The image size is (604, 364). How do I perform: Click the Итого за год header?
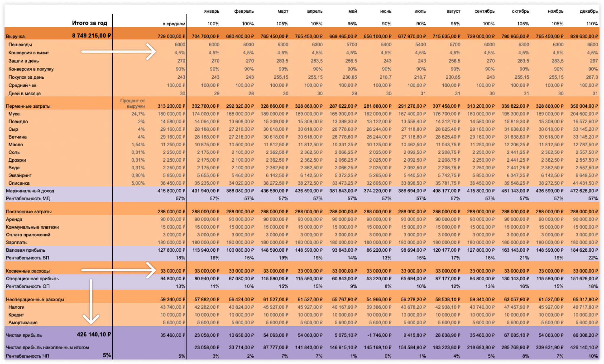point(89,23)
